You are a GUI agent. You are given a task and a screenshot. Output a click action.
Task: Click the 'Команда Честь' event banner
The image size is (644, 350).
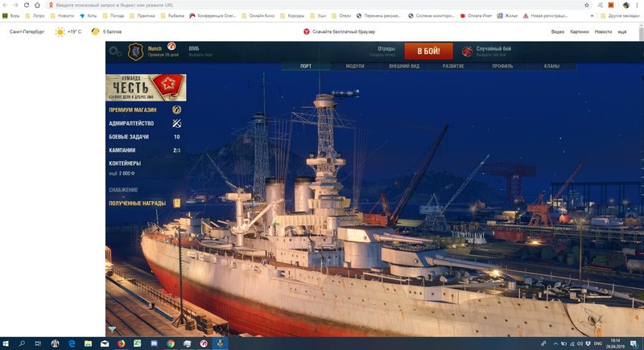pyautogui.click(x=146, y=87)
